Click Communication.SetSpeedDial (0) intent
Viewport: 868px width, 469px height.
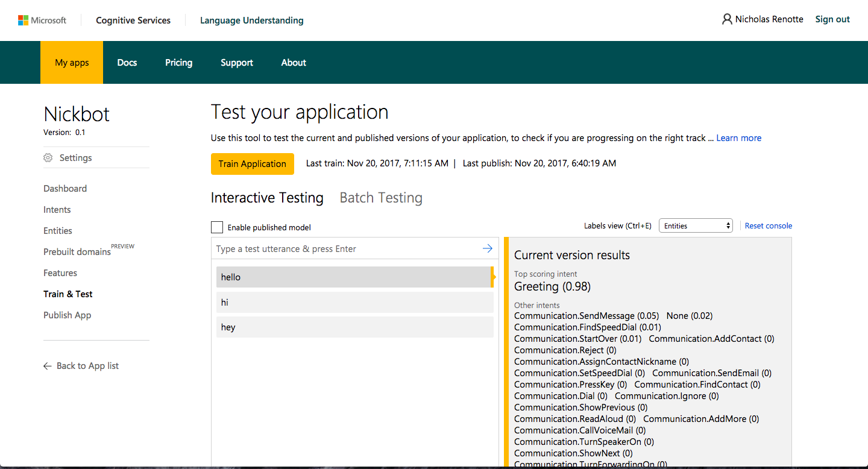(x=579, y=373)
